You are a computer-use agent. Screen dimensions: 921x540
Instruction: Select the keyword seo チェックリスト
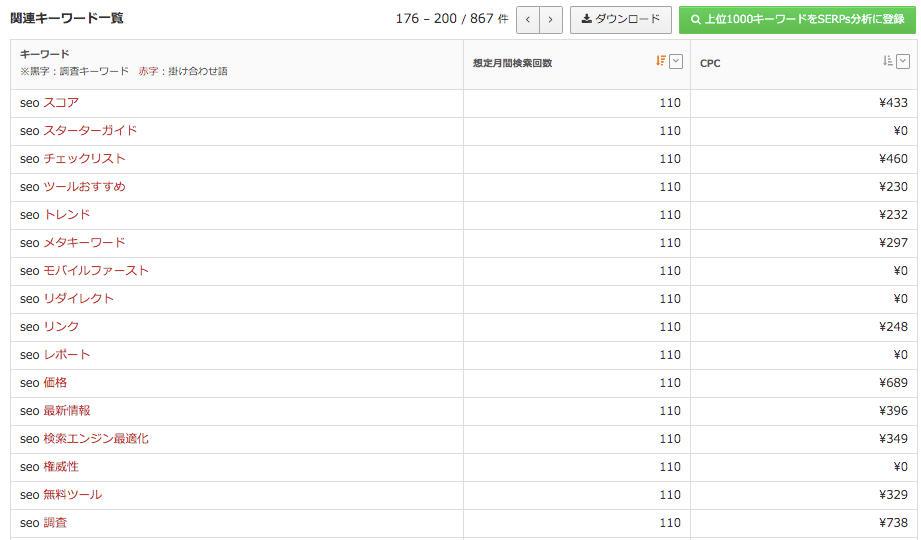click(x=73, y=159)
